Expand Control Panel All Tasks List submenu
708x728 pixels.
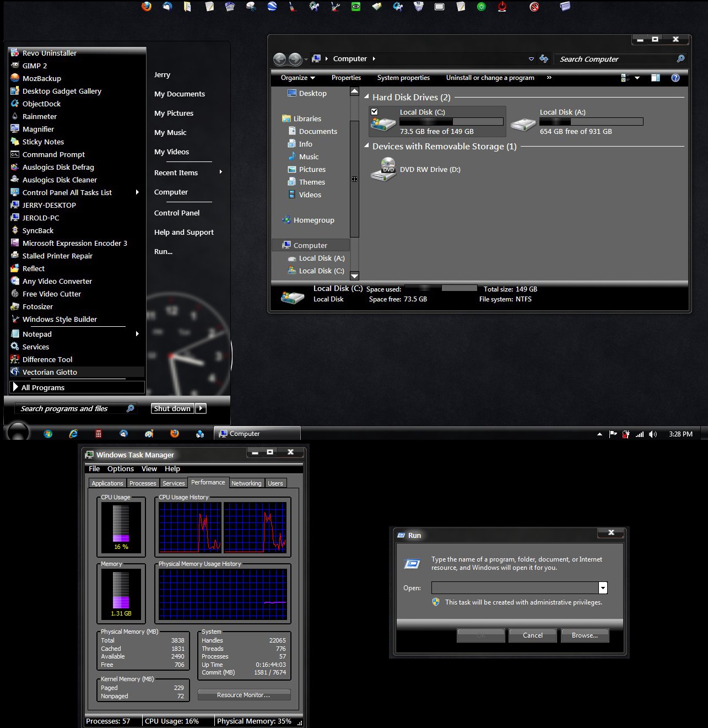tap(137, 192)
